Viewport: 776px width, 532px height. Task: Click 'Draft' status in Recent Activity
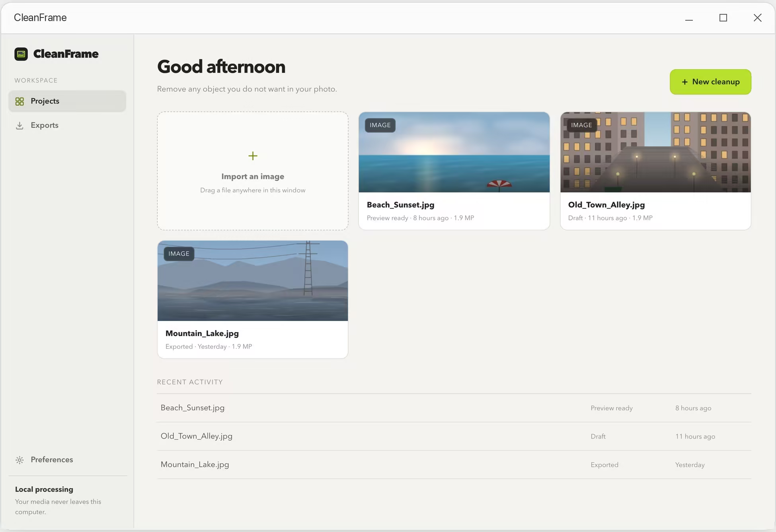(598, 436)
